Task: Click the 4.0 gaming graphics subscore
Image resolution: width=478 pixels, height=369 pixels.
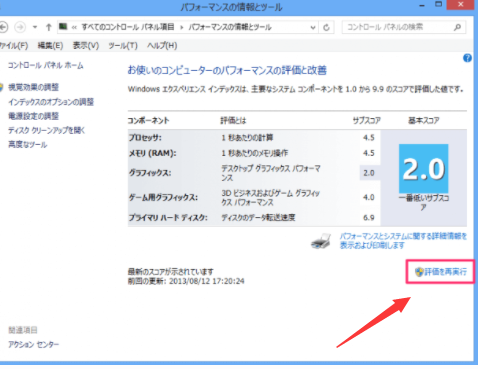Action: tap(369, 197)
